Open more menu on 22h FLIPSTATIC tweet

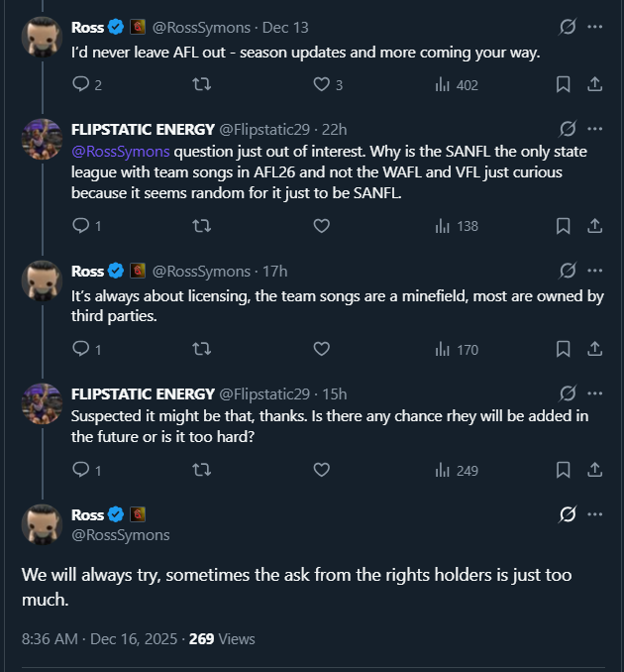[x=594, y=129]
